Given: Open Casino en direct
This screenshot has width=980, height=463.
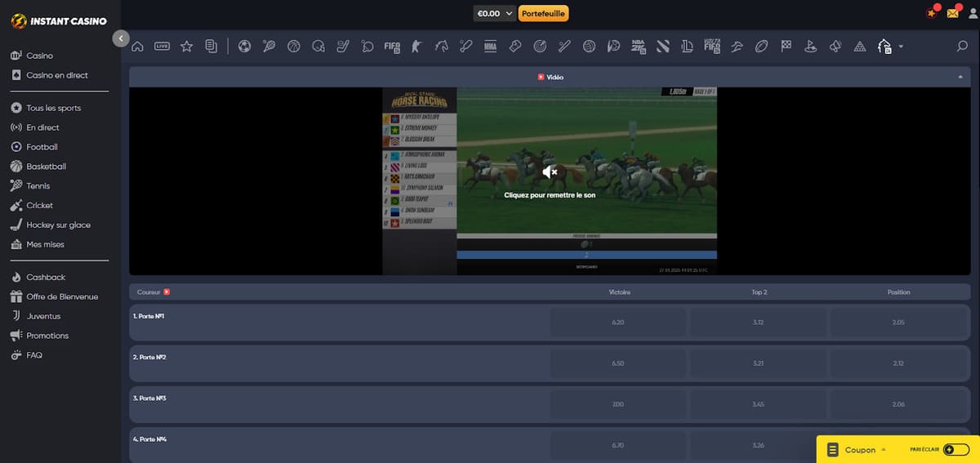Looking at the screenshot, I should pyautogui.click(x=57, y=75).
